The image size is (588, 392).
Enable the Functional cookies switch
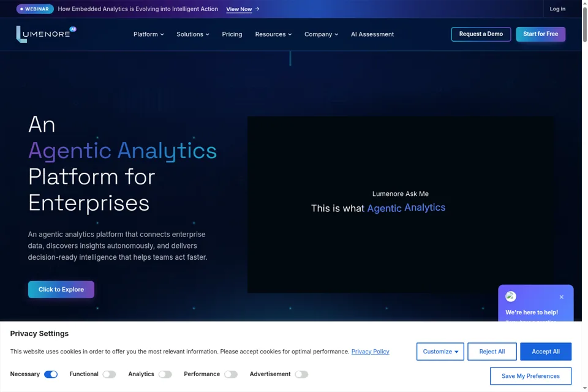(x=109, y=374)
